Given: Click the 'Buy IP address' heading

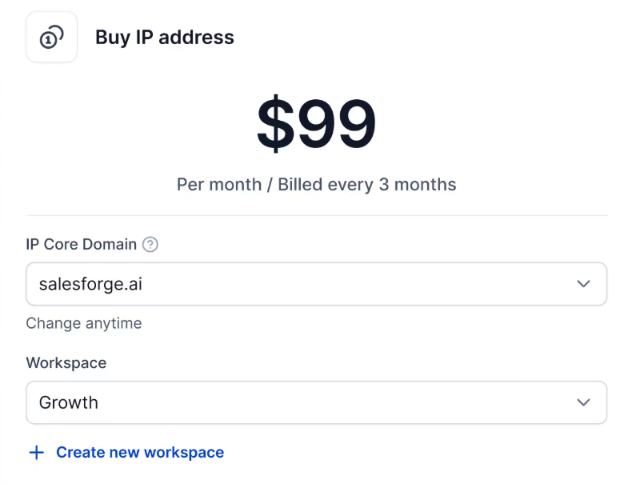Looking at the screenshot, I should (165, 37).
